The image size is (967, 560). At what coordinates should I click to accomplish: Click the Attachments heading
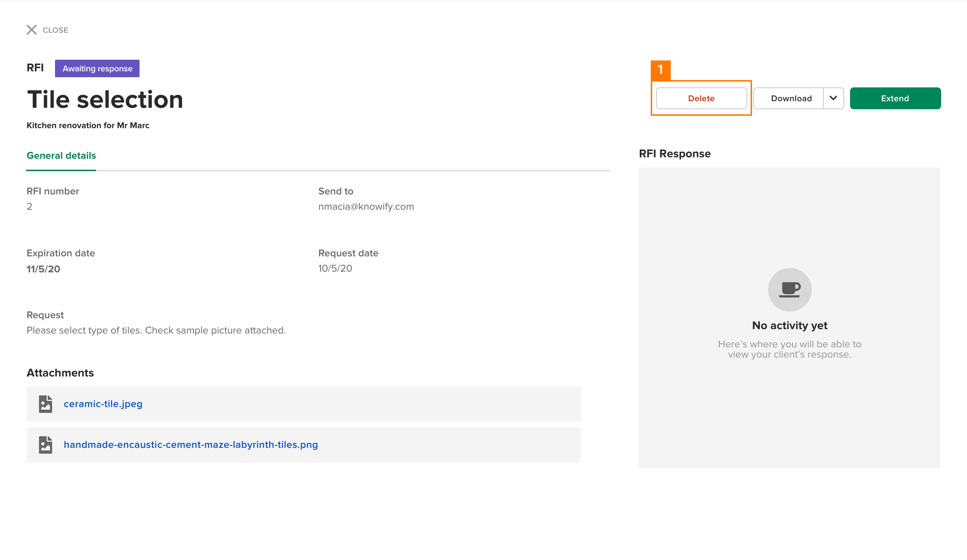pos(60,373)
